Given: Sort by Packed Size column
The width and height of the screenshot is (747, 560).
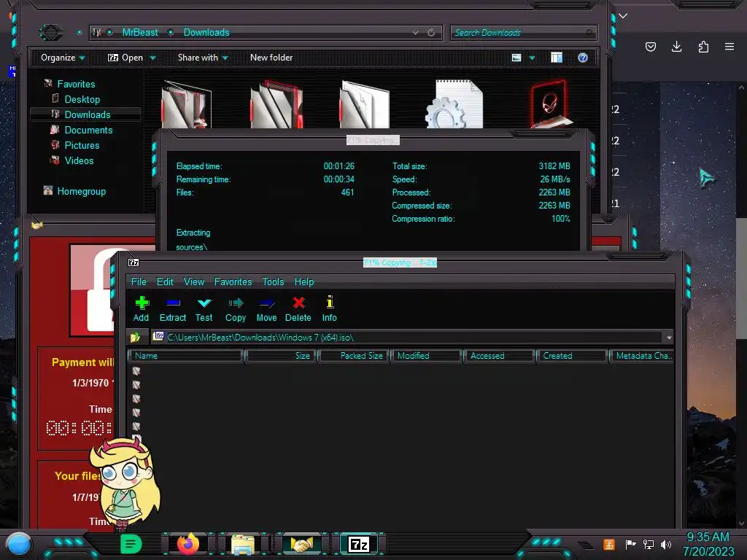Looking at the screenshot, I should (354, 356).
